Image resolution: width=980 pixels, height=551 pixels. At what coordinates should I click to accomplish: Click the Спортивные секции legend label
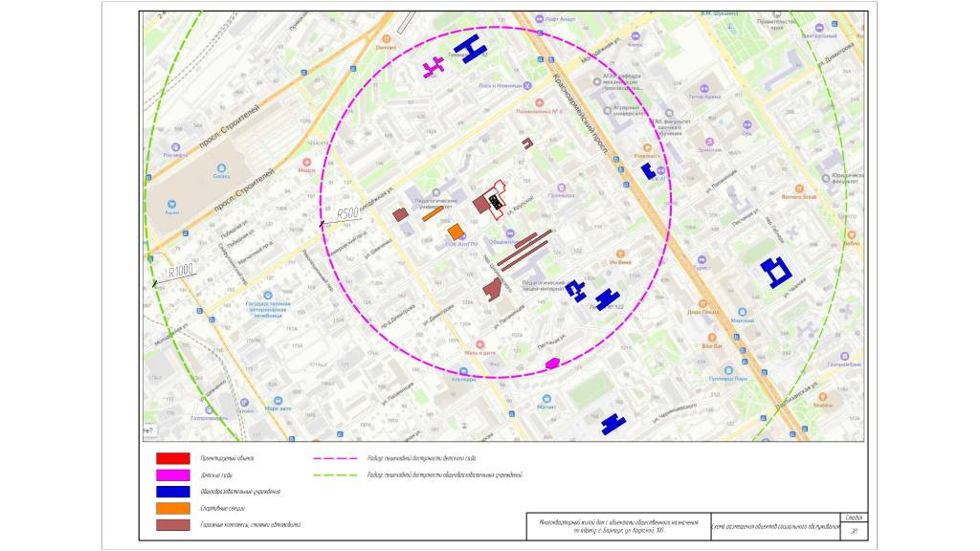point(222,509)
